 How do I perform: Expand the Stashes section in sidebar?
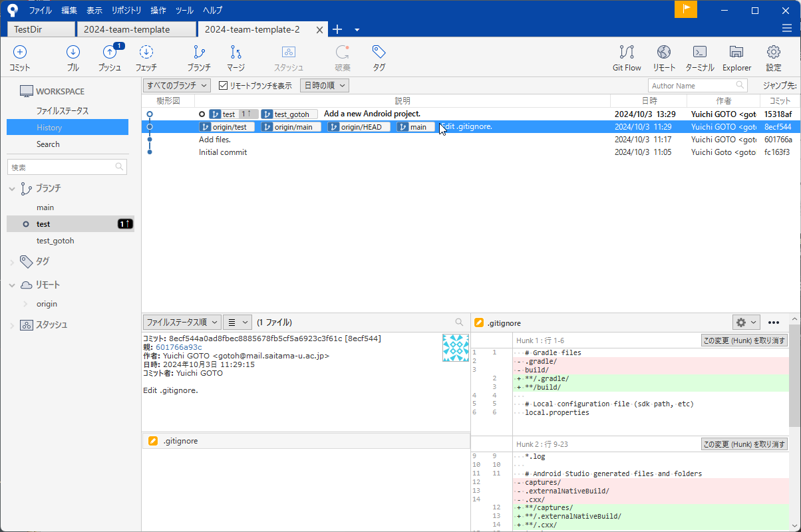point(12,325)
